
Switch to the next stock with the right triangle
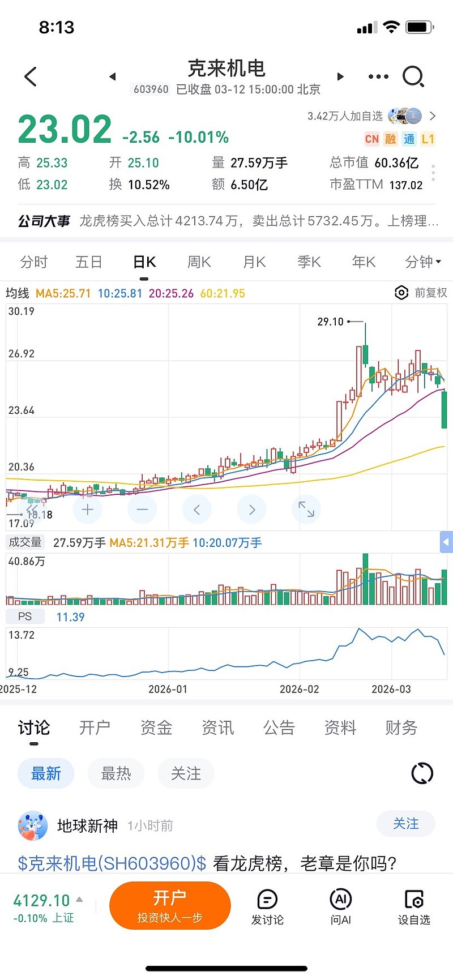[x=340, y=76]
